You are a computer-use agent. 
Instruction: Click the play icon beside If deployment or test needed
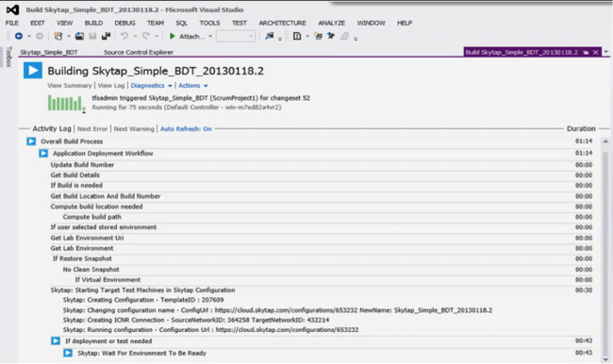pos(56,341)
